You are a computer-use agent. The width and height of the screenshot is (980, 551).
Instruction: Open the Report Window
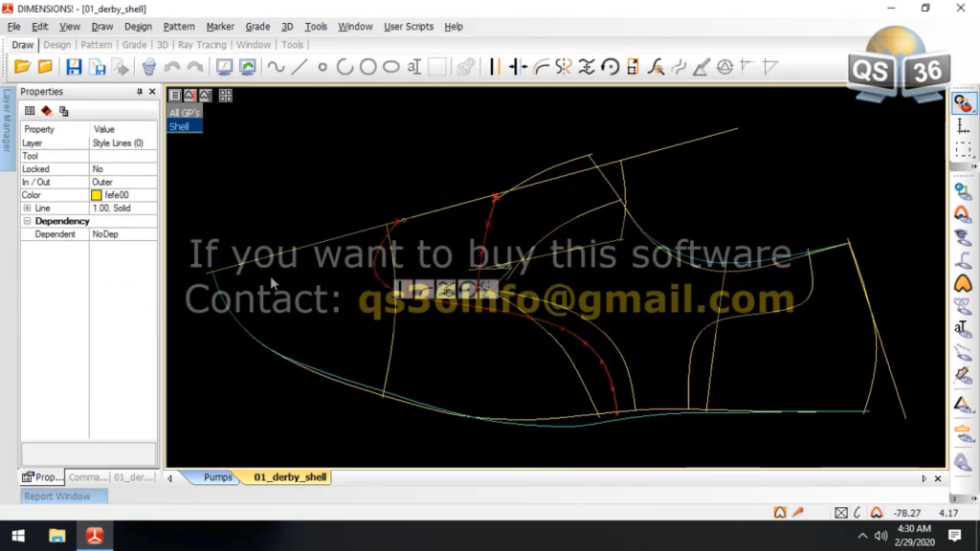61,496
